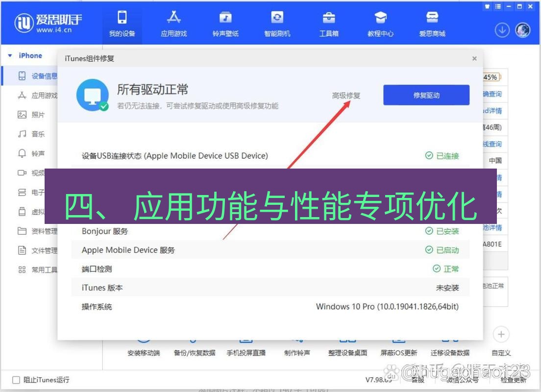541x392 pixels.
Task: Open 智能刷机 tab
Action: [x=277, y=24]
